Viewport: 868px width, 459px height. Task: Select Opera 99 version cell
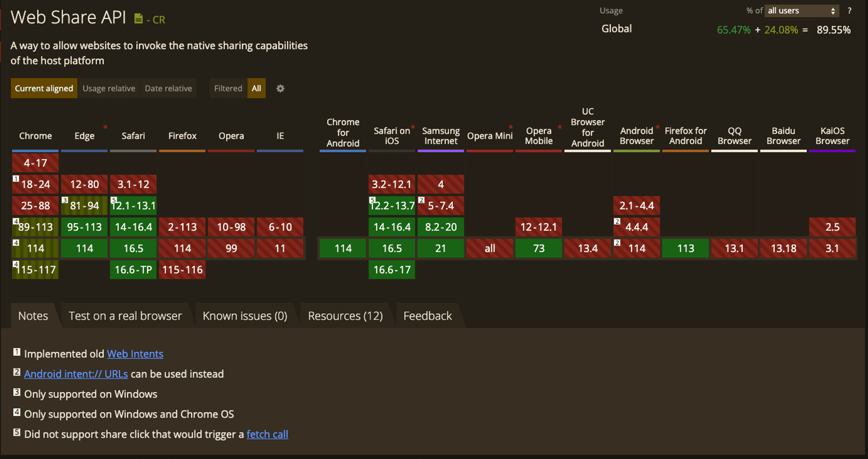tap(231, 248)
